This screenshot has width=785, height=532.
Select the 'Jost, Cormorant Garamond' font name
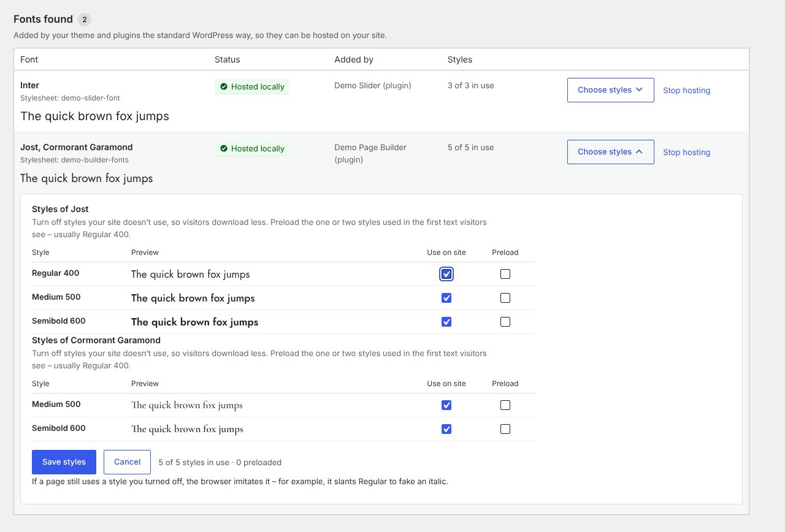coord(76,147)
